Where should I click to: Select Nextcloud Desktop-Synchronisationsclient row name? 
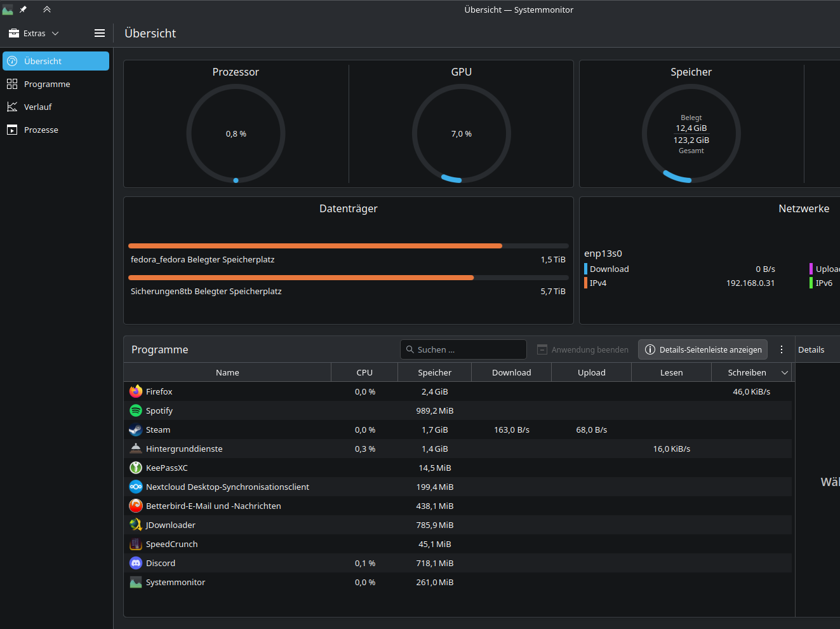pyautogui.click(x=227, y=487)
